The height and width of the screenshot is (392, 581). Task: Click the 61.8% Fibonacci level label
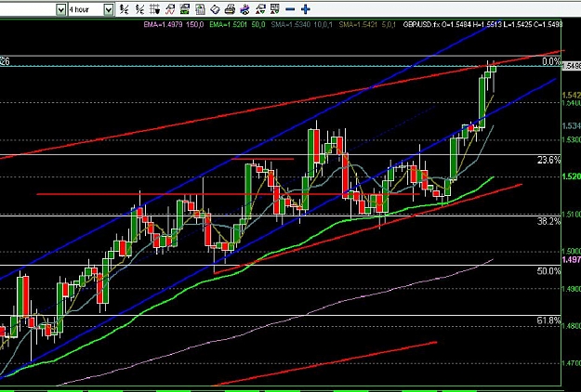coord(549,320)
